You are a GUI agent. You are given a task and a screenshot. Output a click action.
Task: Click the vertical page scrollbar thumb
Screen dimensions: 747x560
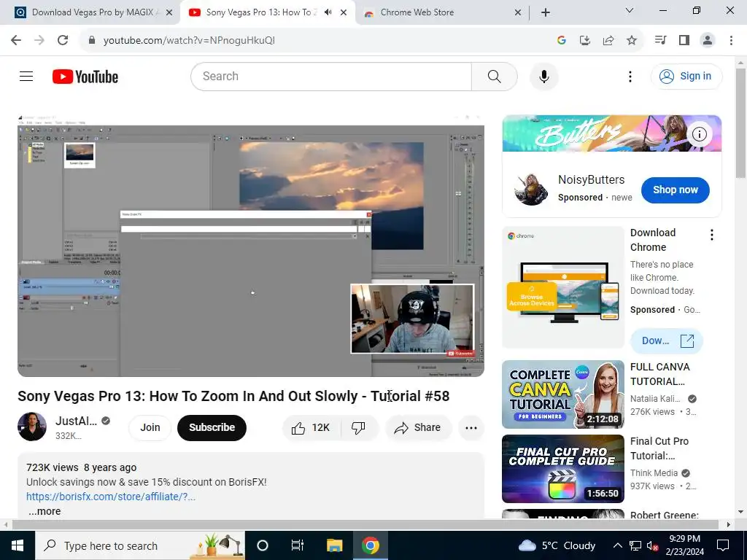point(741,122)
